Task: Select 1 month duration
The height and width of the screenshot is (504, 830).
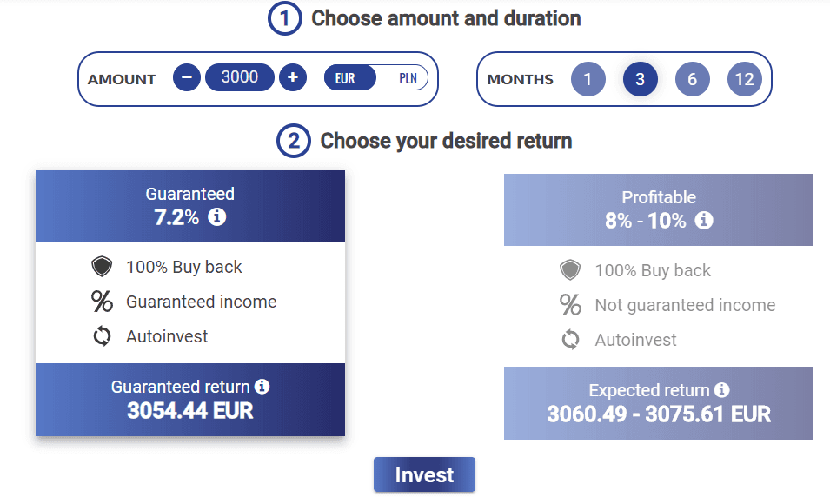Action: tap(588, 79)
